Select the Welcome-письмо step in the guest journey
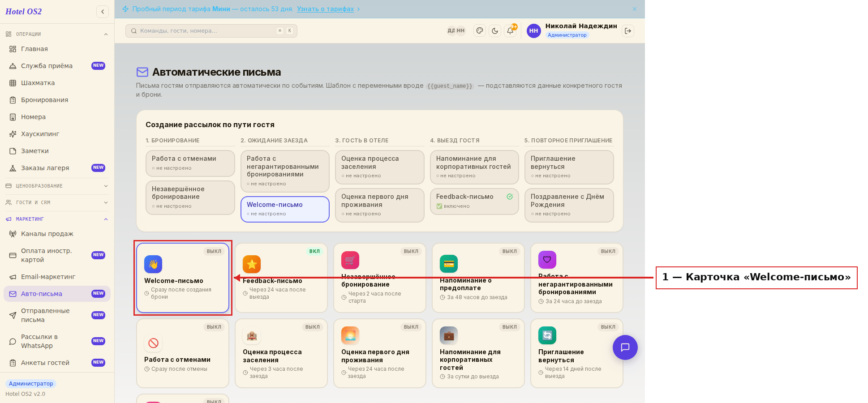This screenshot has height=403, width=868. (285, 209)
